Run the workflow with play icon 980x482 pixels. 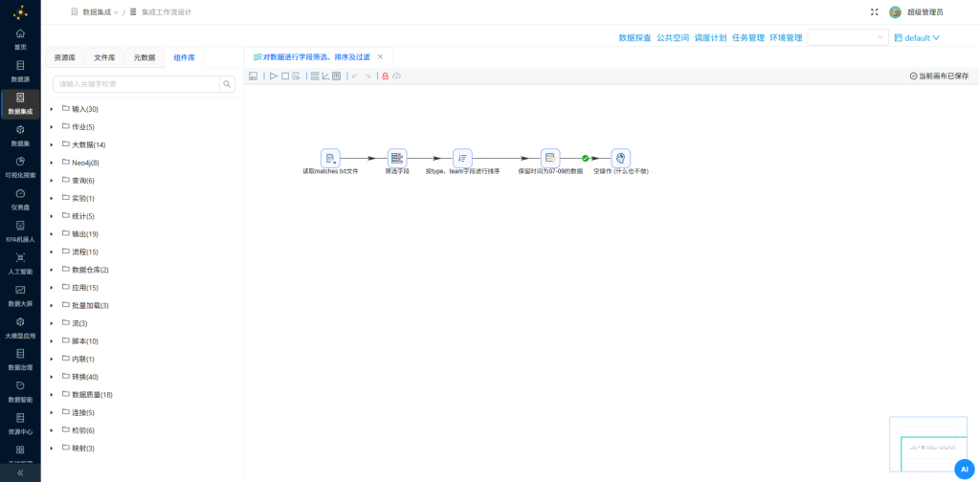click(x=274, y=76)
